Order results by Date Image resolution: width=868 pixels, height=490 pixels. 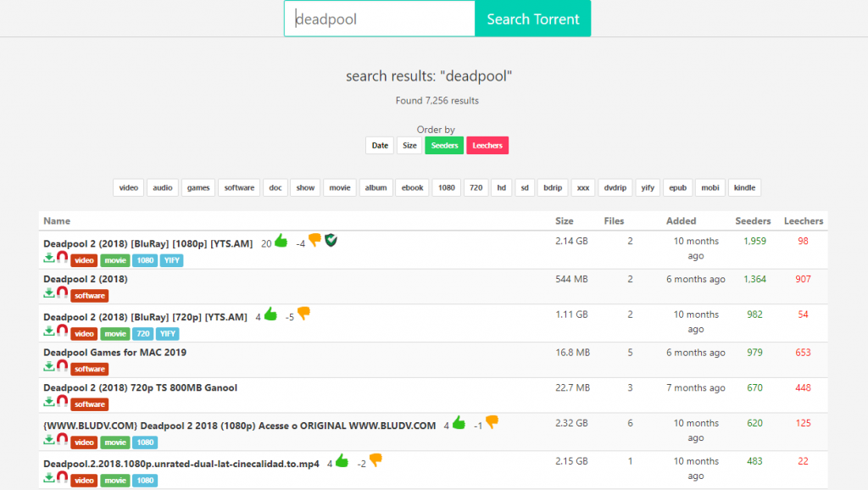click(x=379, y=145)
